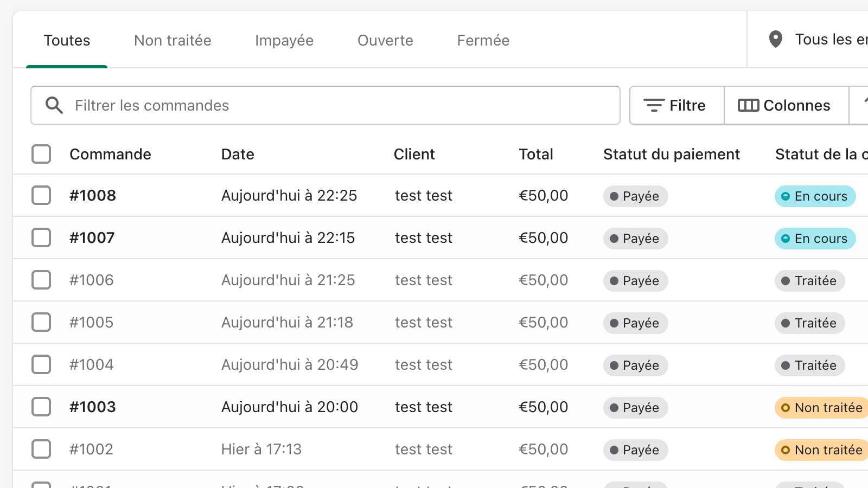Open order #1003
The width and height of the screenshot is (868, 488).
93,407
